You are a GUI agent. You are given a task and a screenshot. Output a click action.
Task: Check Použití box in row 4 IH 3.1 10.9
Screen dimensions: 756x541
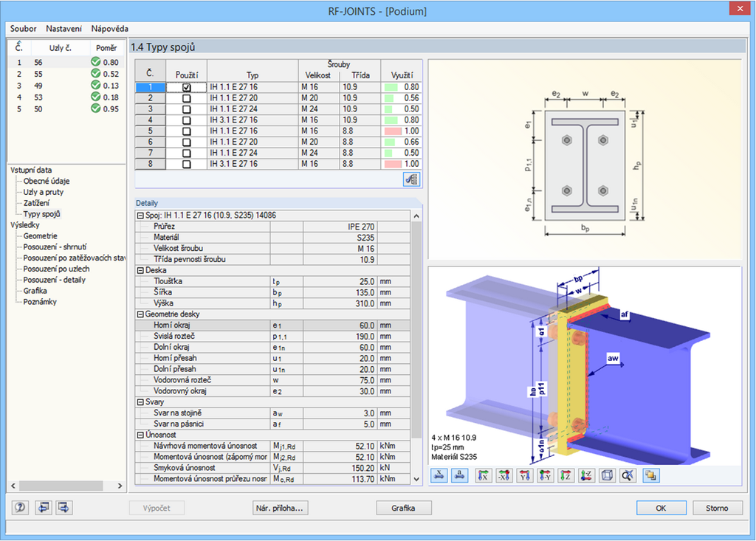(x=187, y=120)
